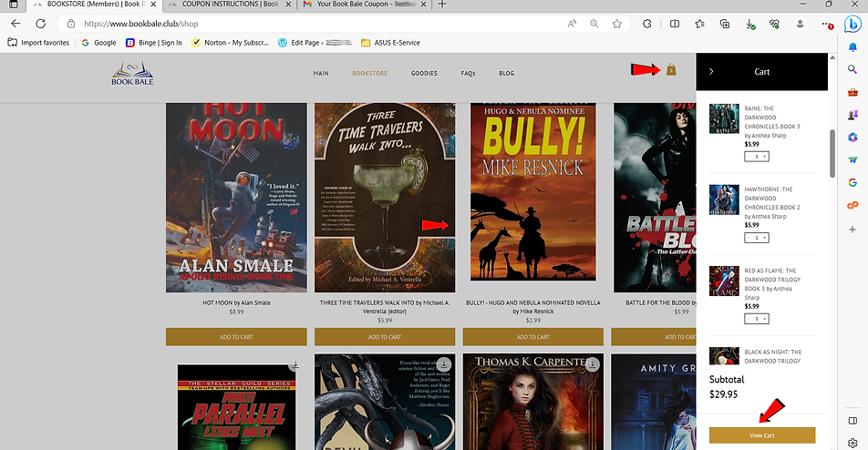Open sidebar cP orange icon

pyautogui.click(x=852, y=205)
